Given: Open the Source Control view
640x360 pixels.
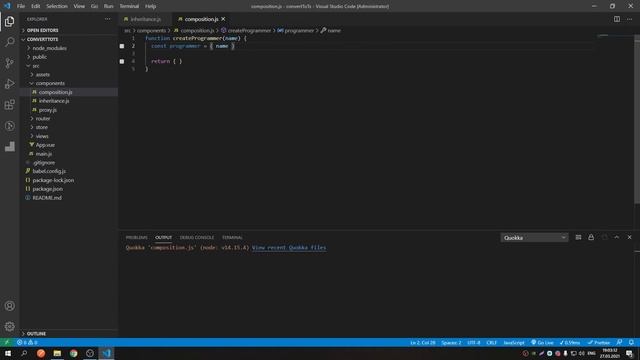Looking at the screenshot, I should (x=9, y=63).
